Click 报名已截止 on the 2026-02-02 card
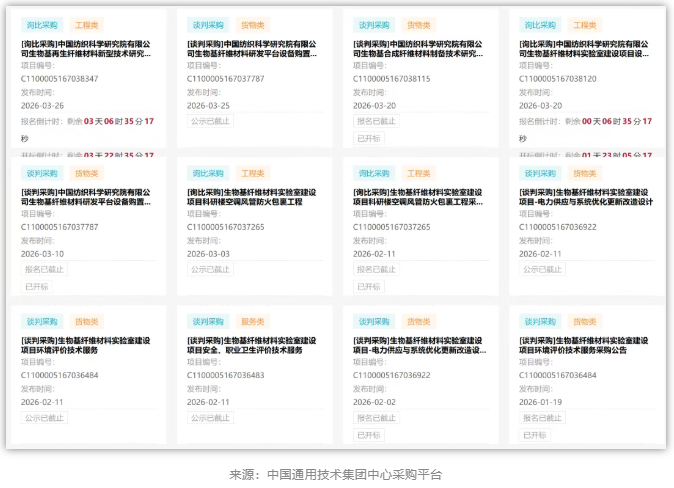Image resolution: width=674 pixels, height=488 pixels. pos(376,418)
